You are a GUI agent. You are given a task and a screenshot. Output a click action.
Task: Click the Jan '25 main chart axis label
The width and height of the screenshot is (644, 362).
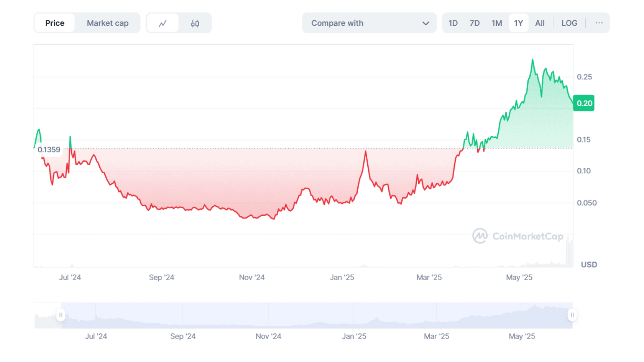click(x=342, y=277)
